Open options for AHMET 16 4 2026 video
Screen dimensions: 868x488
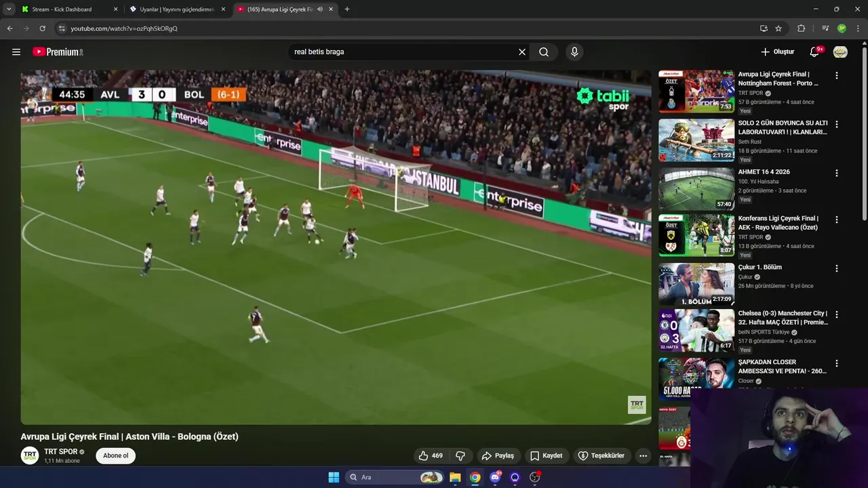836,173
